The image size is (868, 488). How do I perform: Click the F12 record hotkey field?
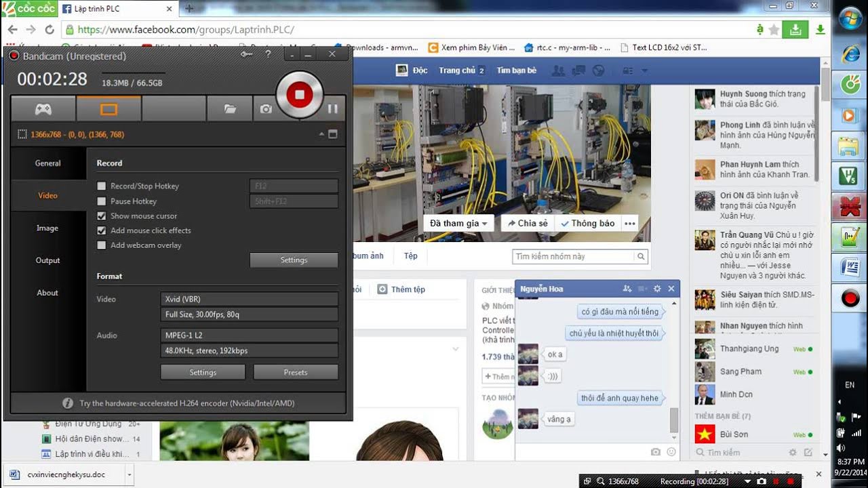294,186
